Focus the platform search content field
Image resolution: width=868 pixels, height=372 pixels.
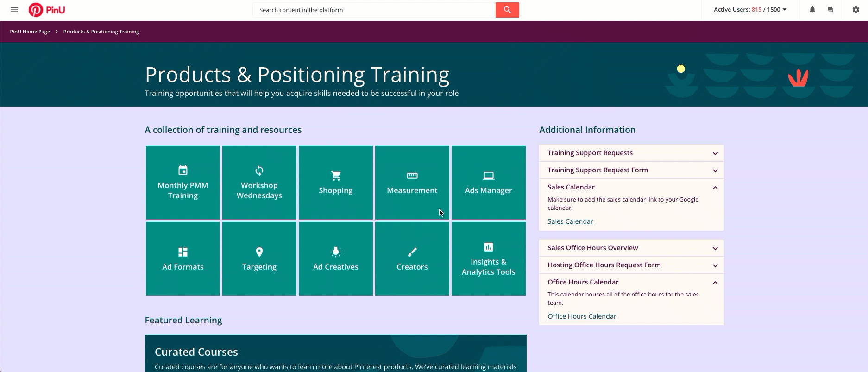[x=374, y=10]
